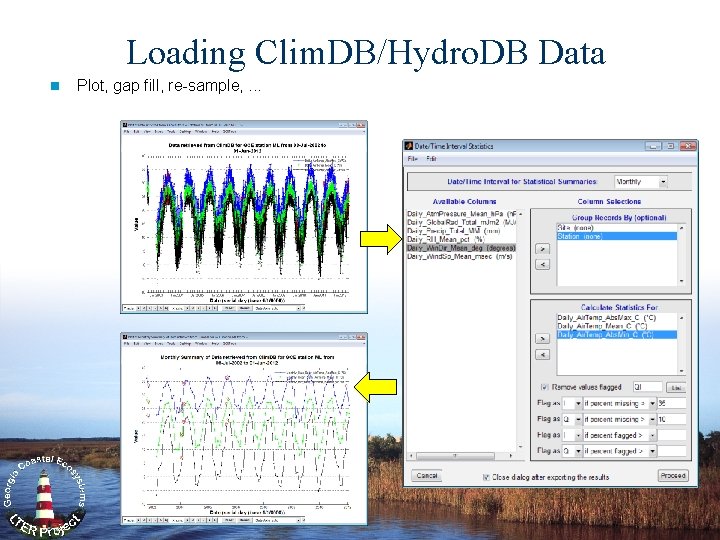This screenshot has height=540, width=720.
Task: Click empty threshold field in last Flag as Q row
Action: click(x=672, y=451)
